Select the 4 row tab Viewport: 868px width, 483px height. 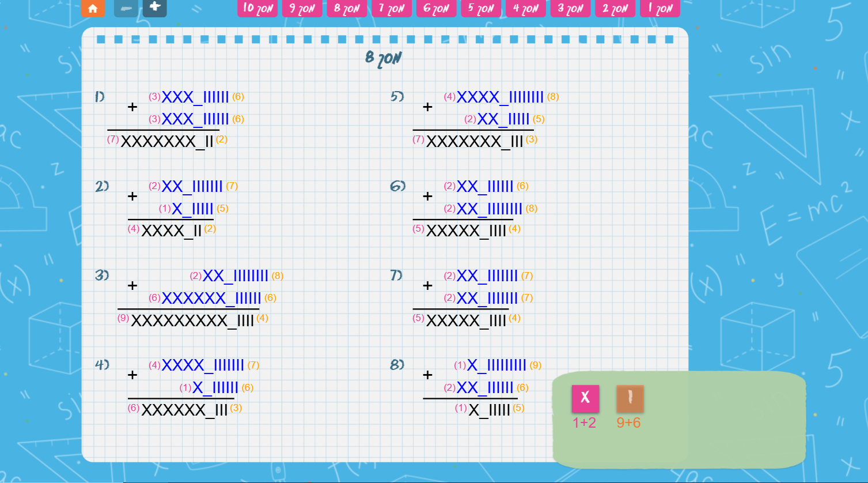(x=526, y=8)
